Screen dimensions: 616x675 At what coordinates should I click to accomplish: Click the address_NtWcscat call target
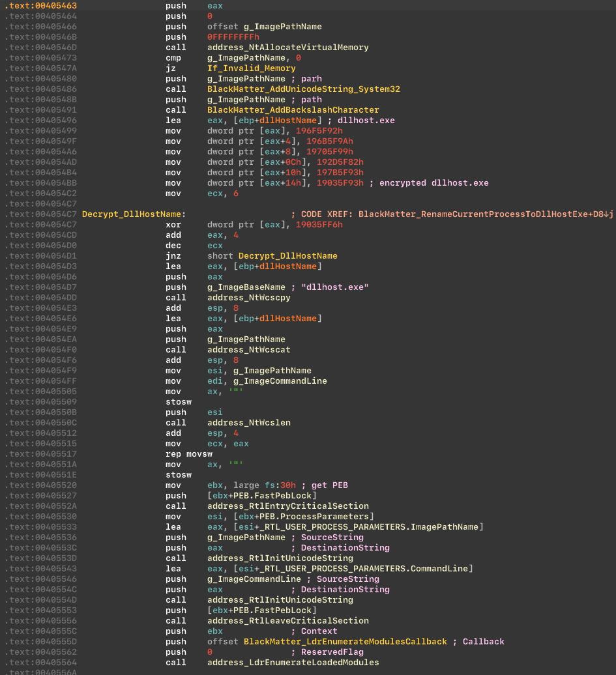[x=248, y=350]
